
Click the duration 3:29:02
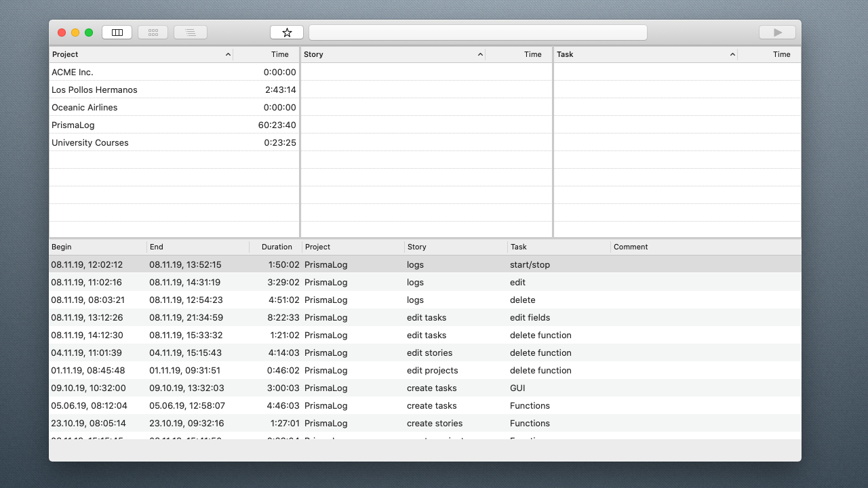pos(283,282)
